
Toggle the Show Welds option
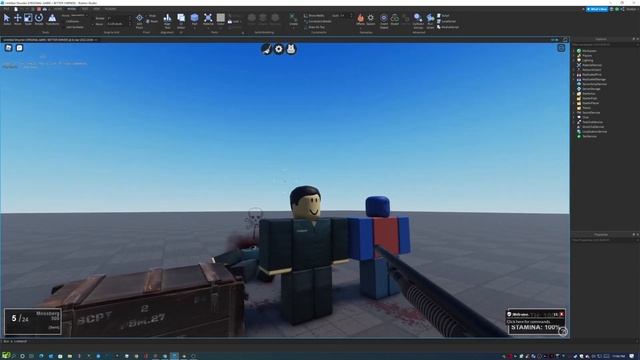pos(314,16)
